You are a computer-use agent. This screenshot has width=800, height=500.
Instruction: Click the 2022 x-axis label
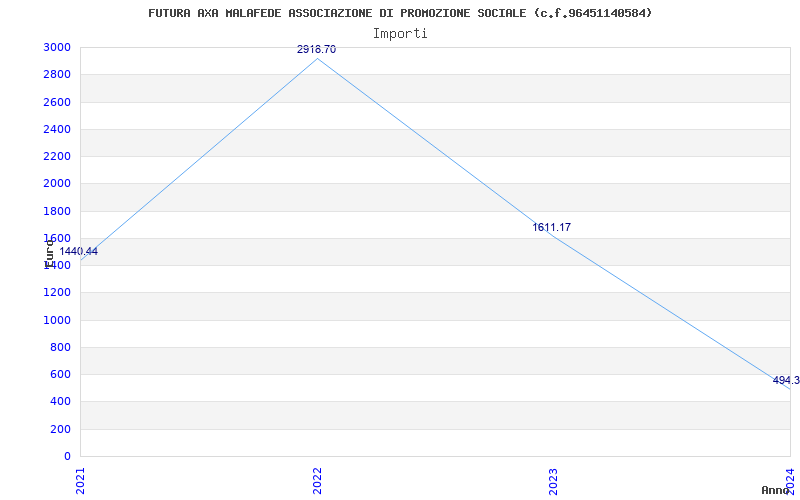[x=317, y=481]
